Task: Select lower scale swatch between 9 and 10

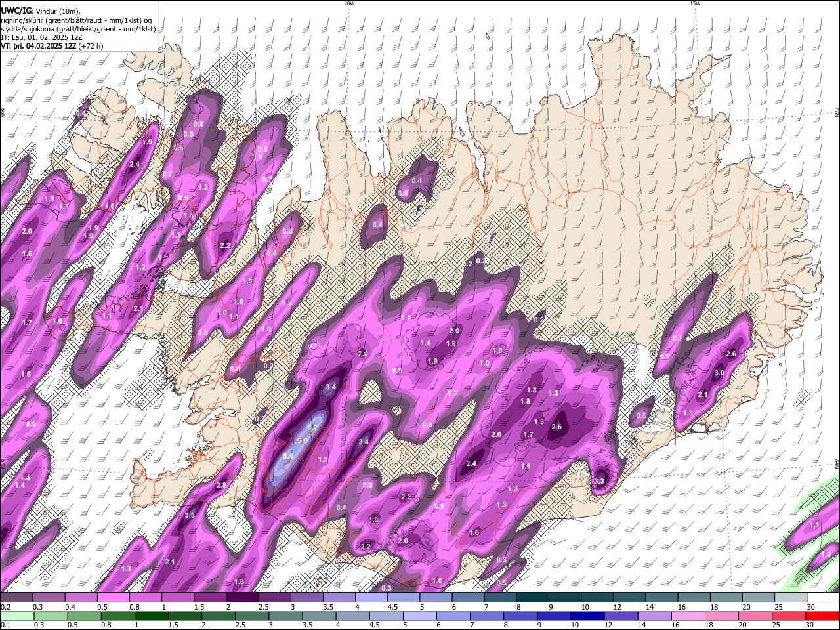Action: click(x=553, y=616)
